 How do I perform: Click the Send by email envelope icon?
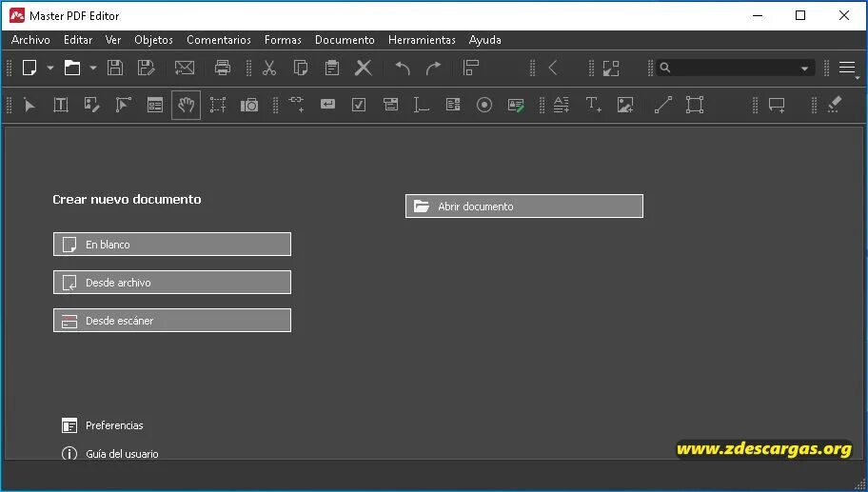[x=185, y=69]
